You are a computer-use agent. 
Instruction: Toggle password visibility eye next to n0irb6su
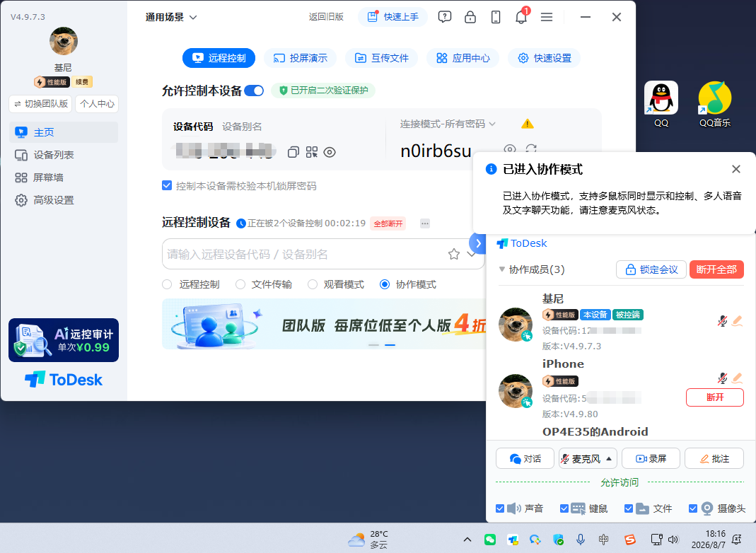click(x=510, y=149)
